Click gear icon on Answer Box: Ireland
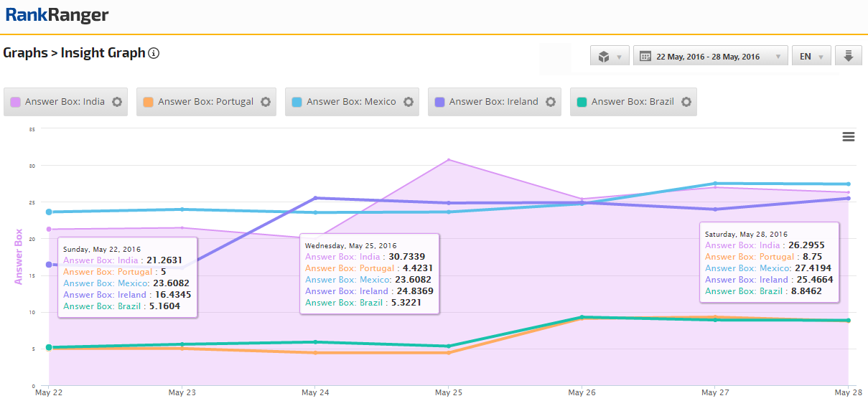The image size is (868, 406). point(551,102)
